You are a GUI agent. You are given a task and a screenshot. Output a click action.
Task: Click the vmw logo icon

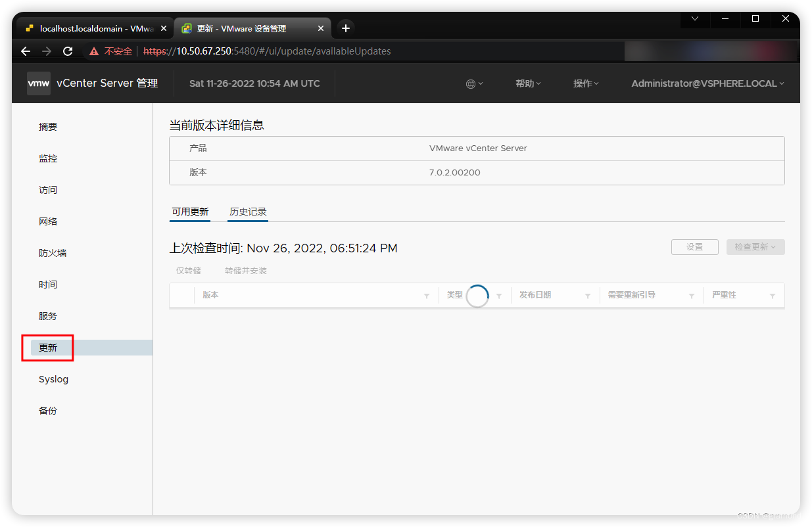38,83
